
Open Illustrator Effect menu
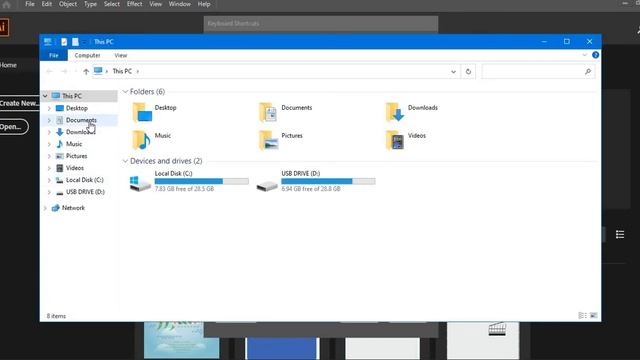point(134,4)
